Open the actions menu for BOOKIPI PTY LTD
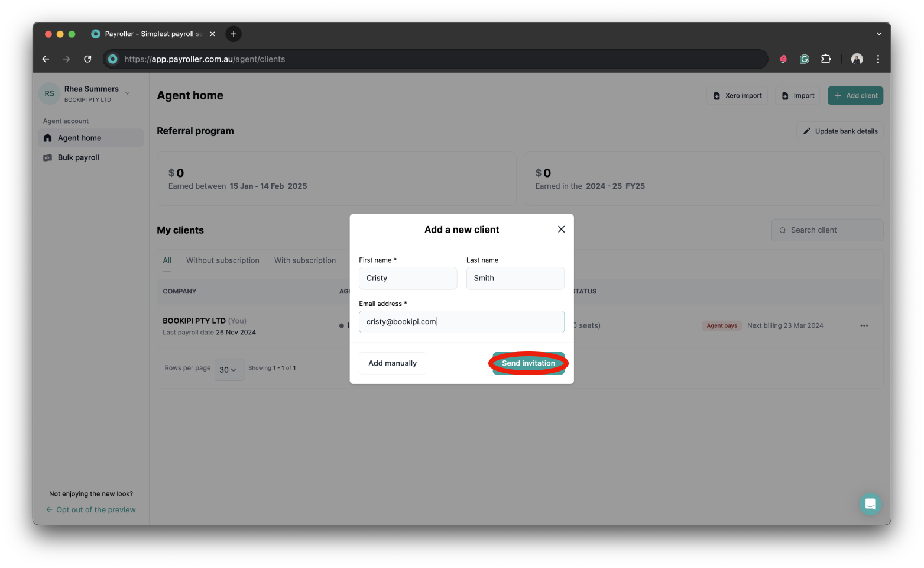This screenshot has width=924, height=568. [864, 325]
